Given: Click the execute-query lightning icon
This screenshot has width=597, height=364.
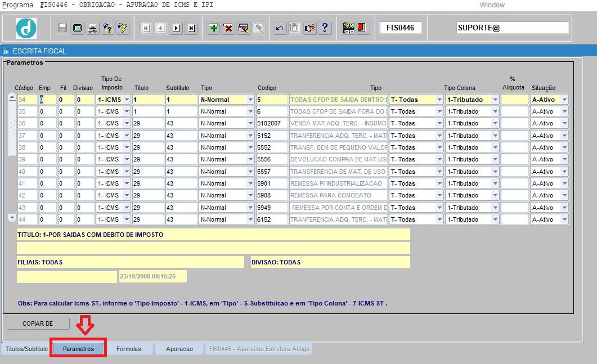Looking at the screenshot, I should point(123,28).
